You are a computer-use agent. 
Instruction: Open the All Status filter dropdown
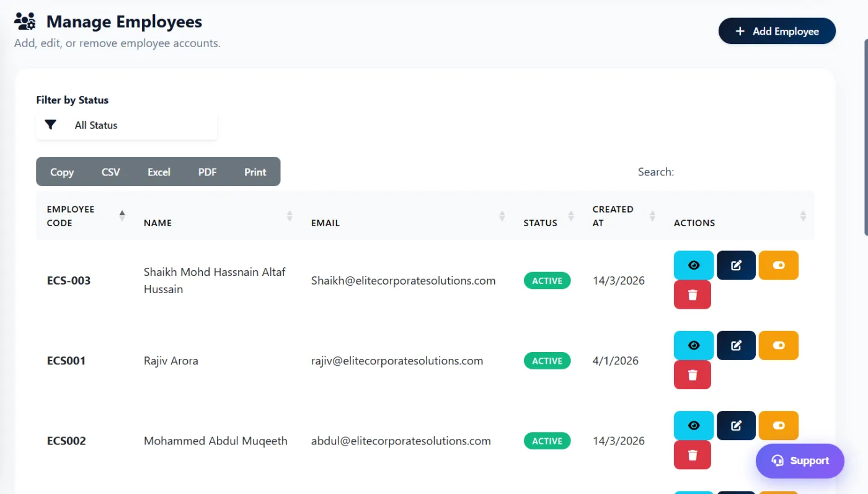click(126, 125)
